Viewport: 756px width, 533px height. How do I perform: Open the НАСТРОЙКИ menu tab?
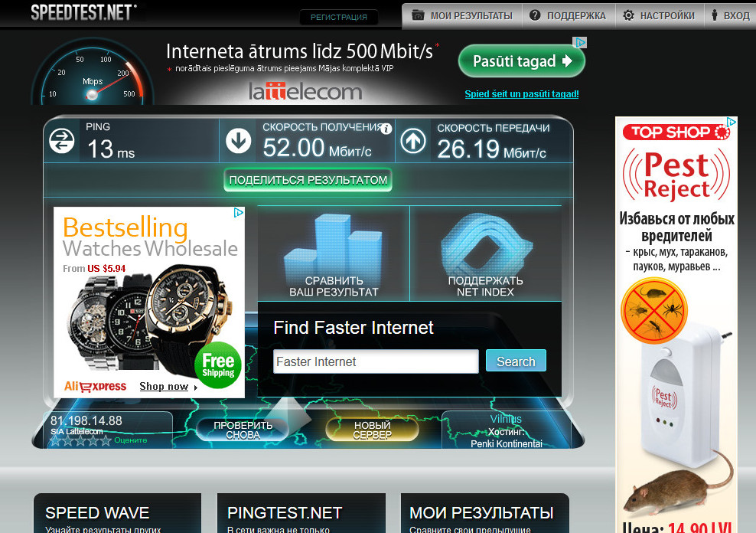(659, 16)
